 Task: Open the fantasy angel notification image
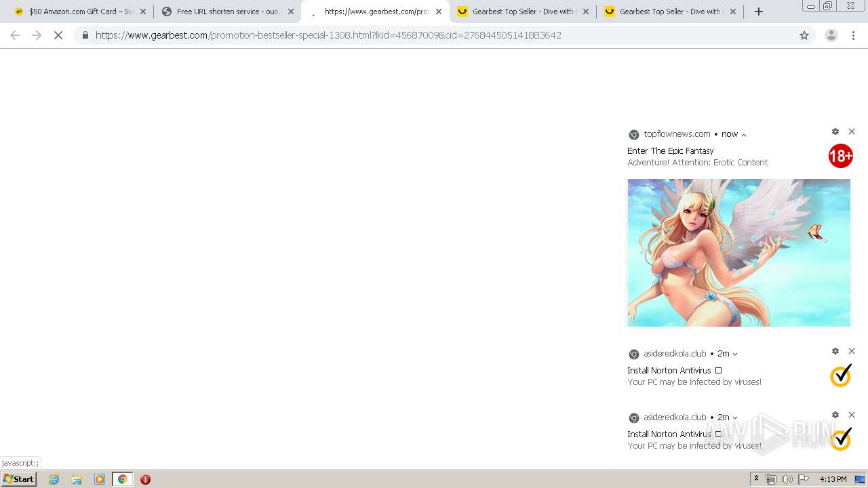[738, 253]
